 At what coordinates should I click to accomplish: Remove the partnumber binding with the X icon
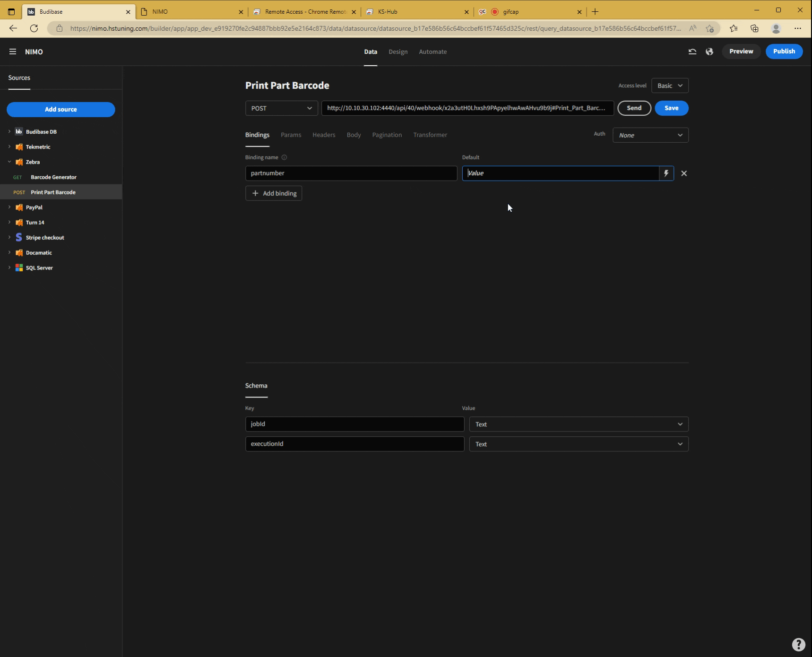pos(684,173)
